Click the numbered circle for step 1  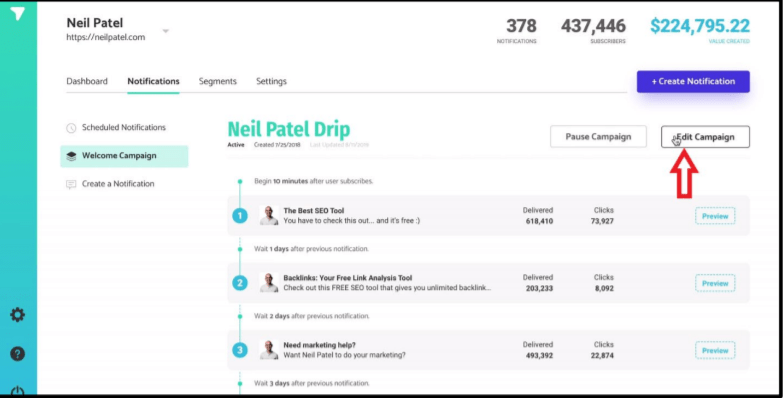[240, 216]
